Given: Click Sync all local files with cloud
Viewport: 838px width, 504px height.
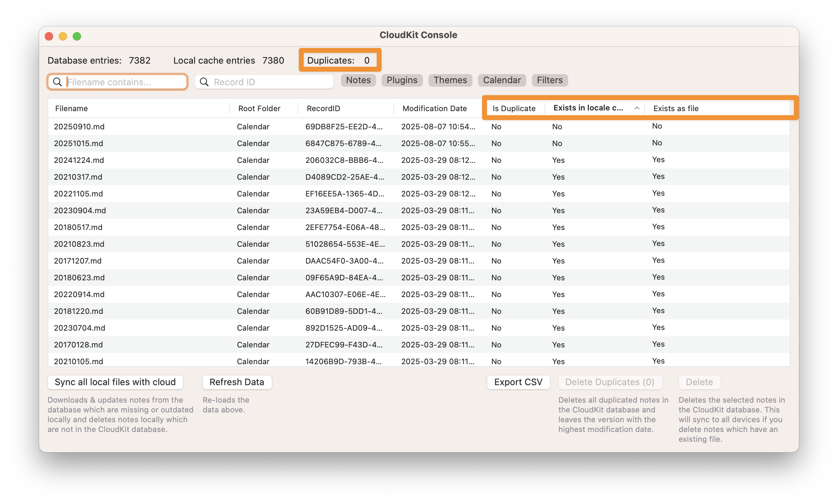Looking at the screenshot, I should click(x=115, y=382).
